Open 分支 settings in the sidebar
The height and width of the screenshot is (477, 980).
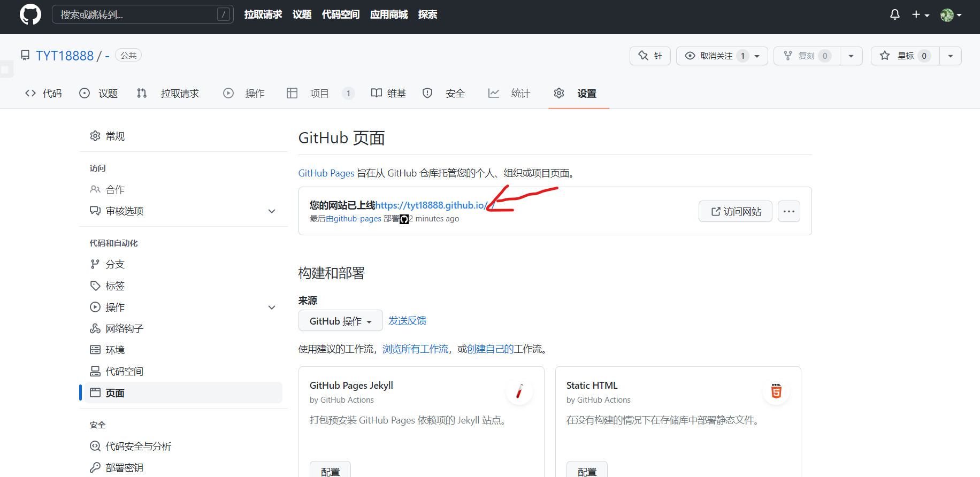(183, 265)
